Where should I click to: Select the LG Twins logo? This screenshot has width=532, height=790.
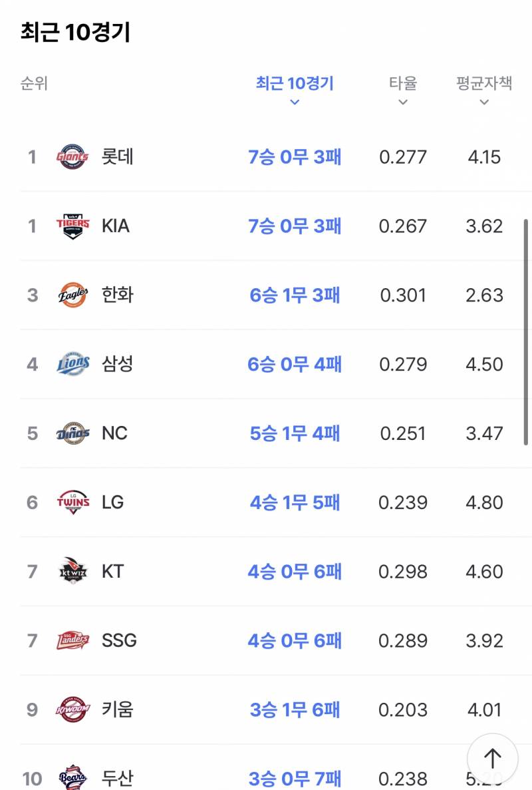point(73,502)
